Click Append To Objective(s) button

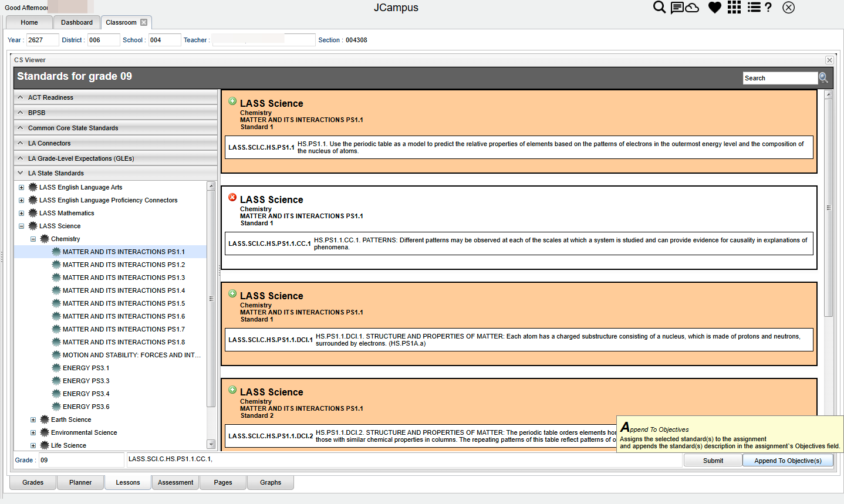pos(788,461)
